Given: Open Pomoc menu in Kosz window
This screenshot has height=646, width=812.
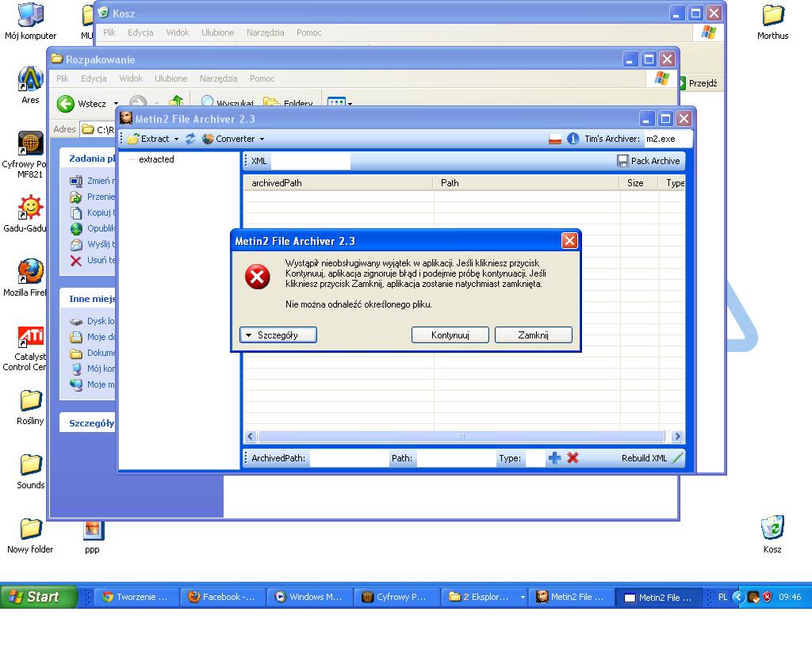Looking at the screenshot, I should (x=309, y=32).
